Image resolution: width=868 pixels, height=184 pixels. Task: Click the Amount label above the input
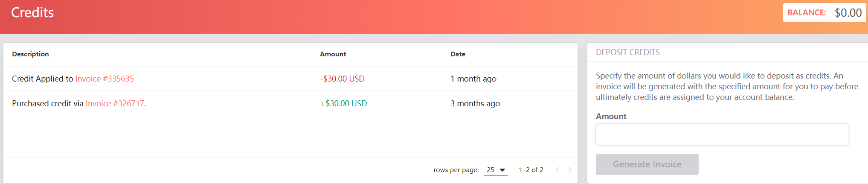coord(611,116)
